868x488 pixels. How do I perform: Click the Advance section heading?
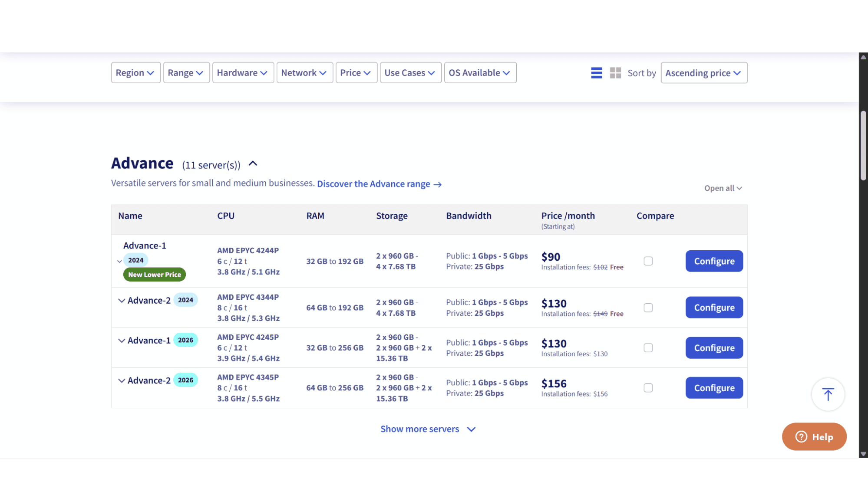click(x=142, y=163)
